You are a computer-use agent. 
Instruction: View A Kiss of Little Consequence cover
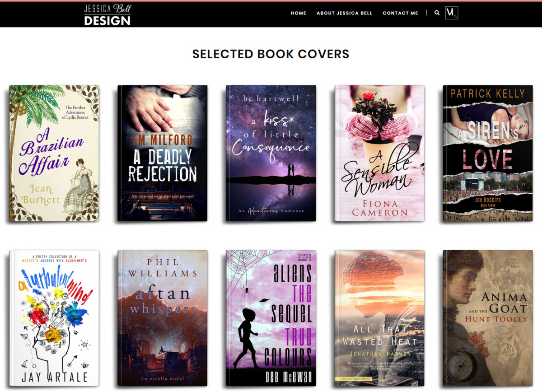pyautogui.click(x=271, y=153)
